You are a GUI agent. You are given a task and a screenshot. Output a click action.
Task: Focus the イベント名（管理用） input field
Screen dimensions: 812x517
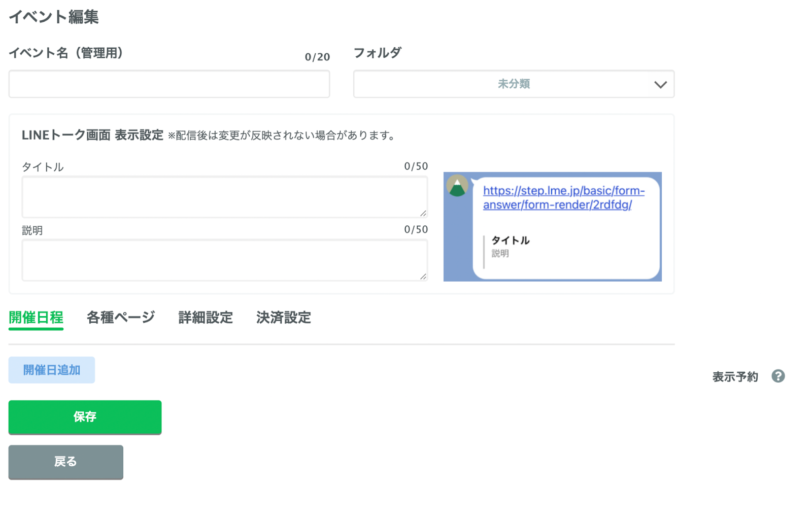click(x=169, y=84)
